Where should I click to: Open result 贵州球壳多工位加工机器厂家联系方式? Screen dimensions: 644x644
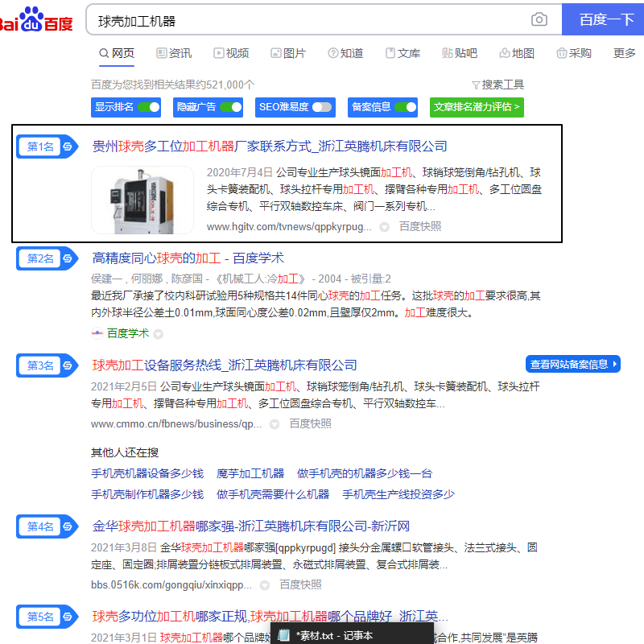coord(270,147)
